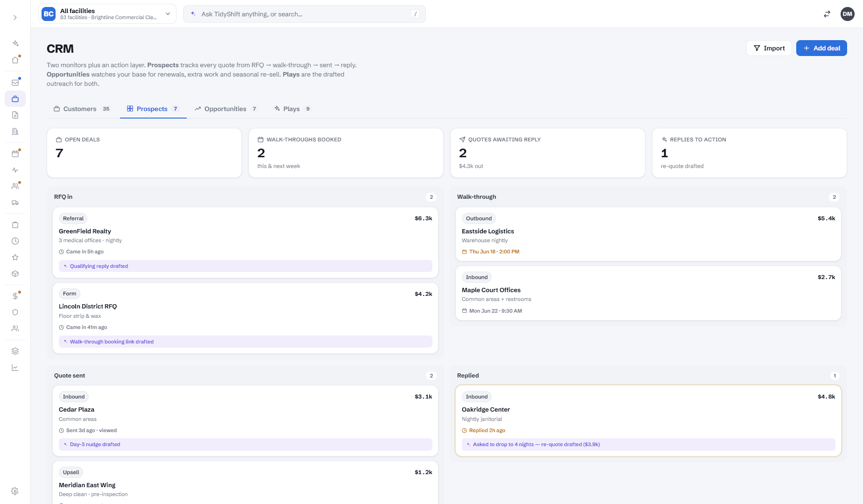This screenshot has width=863, height=504.
Task: Open the people icon below the shield icon
Action: click(x=15, y=329)
